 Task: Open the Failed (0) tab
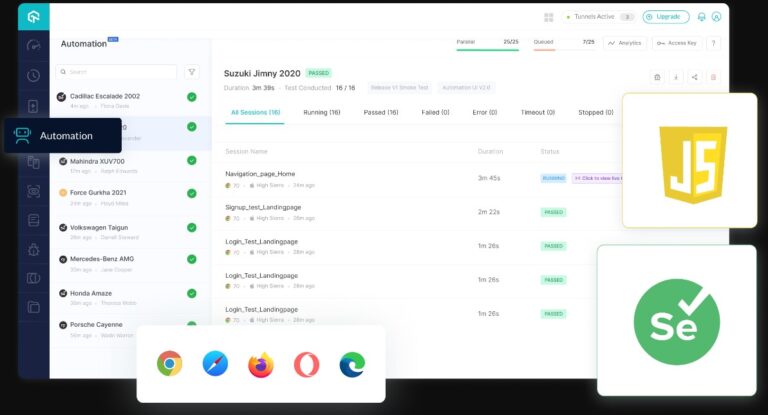[435, 113]
